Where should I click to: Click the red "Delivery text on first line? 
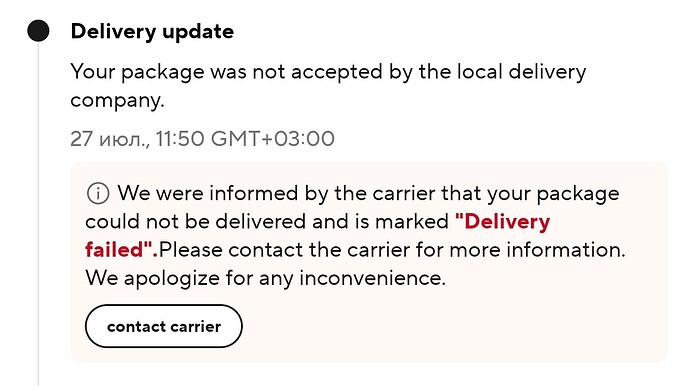pos(503,221)
